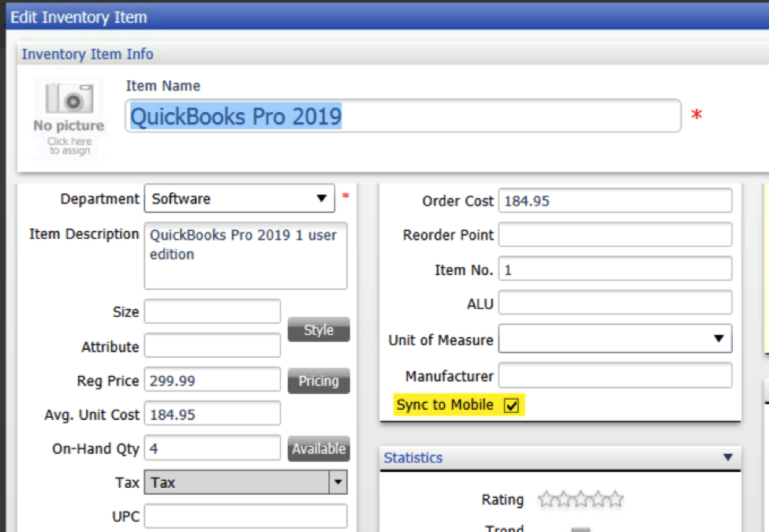Screen dimensions: 769x532
Task: Click the Inventory Item Info header
Action: click(x=88, y=54)
